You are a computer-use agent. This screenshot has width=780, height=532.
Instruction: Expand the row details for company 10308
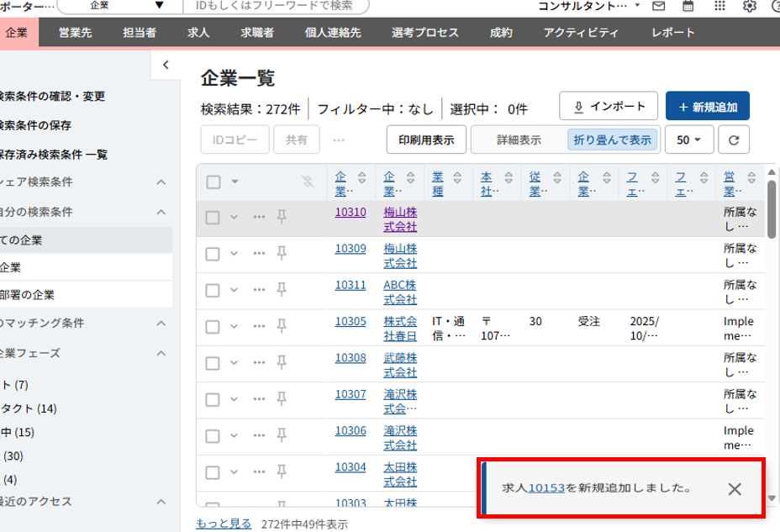click(x=235, y=362)
